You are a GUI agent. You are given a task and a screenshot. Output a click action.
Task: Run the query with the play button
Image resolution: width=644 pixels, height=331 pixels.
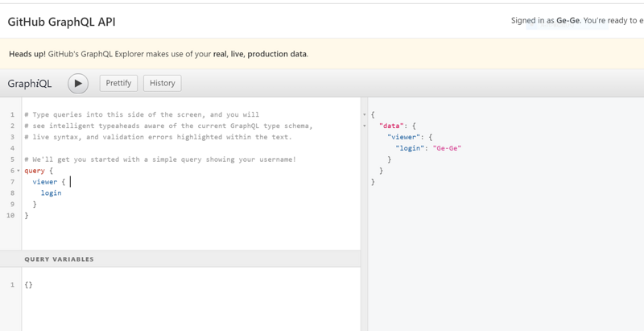(x=78, y=84)
